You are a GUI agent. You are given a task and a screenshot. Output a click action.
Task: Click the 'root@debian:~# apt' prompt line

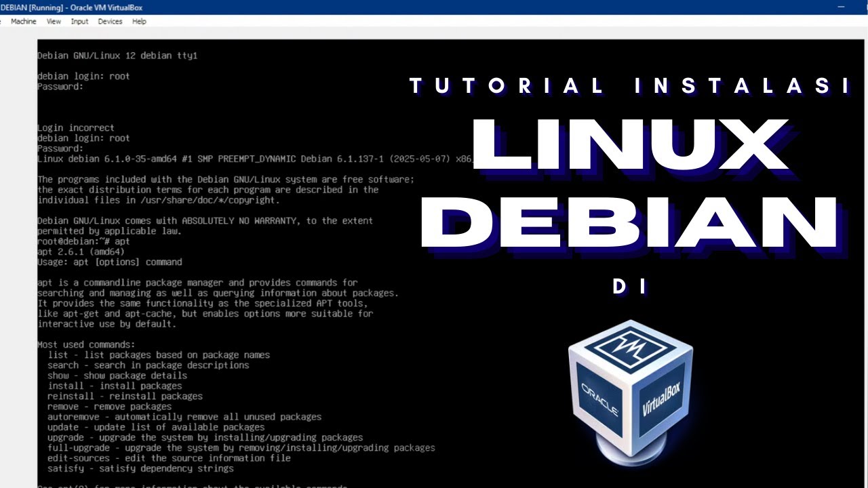[x=83, y=241]
